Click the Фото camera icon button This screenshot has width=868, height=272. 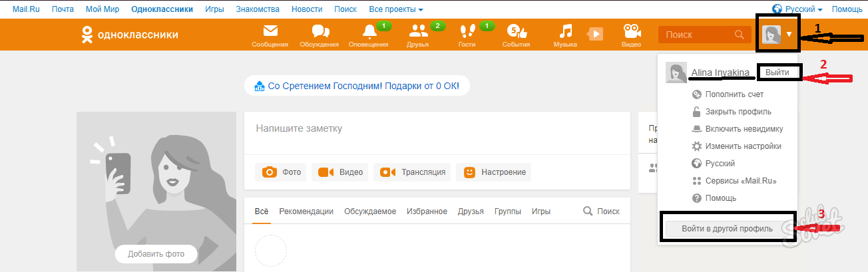269,172
